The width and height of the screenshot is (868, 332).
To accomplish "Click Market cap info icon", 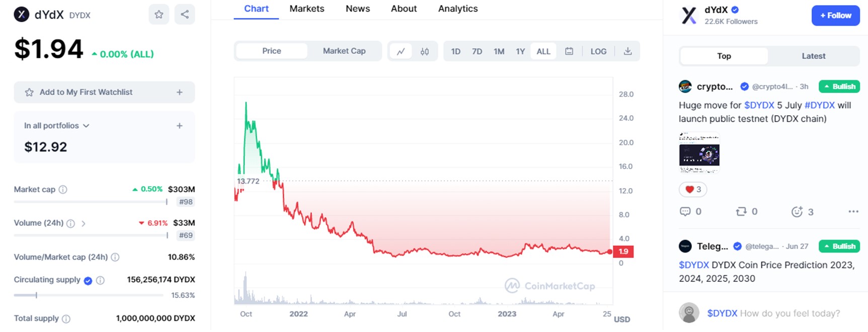I will point(63,190).
